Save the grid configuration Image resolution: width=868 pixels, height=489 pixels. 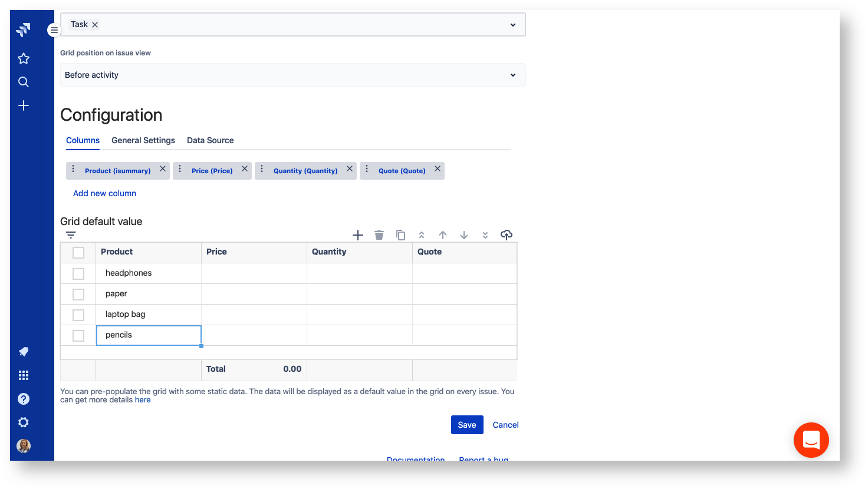pyautogui.click(x=466, y=425)
